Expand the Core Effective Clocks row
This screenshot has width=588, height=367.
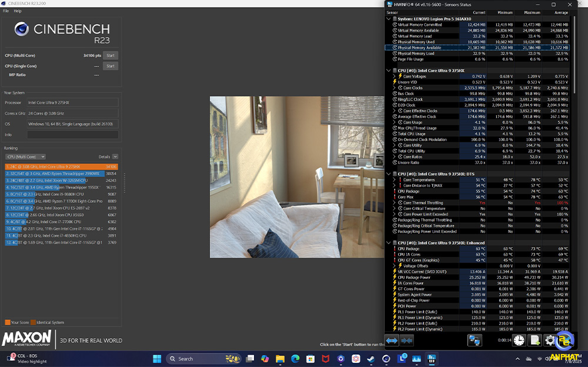click(x=394, y=111)
